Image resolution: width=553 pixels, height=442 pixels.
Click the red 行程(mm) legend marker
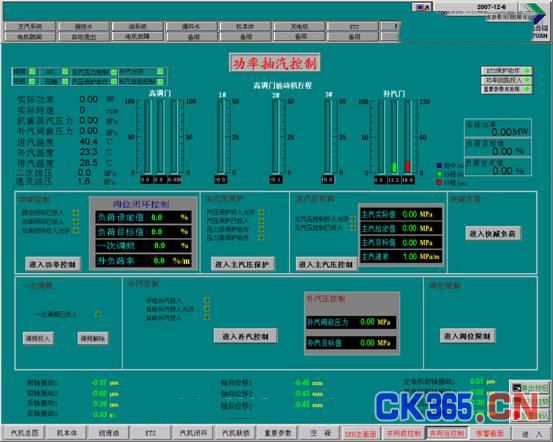(439, 182)
